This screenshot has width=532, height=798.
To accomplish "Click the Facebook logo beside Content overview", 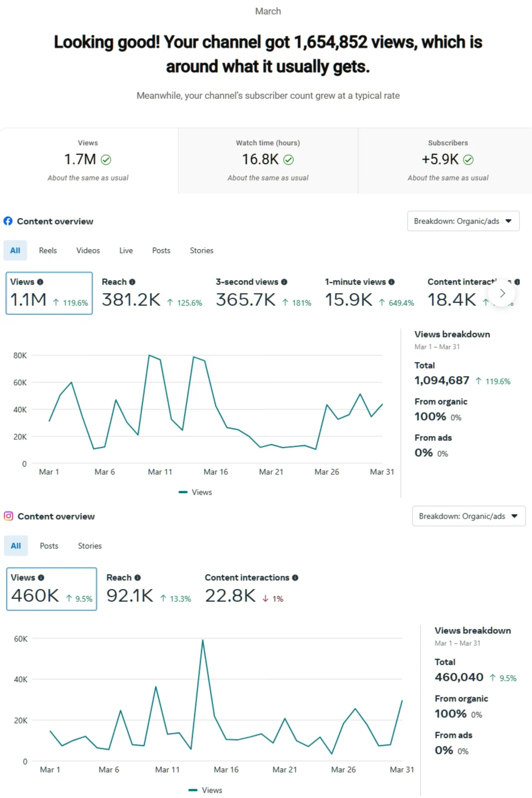I will 8,221.
